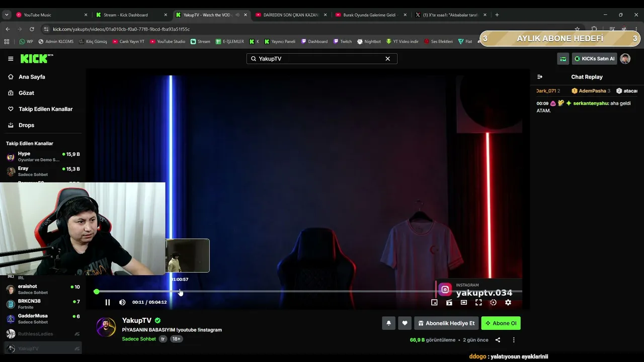Go back to the previous page

[x=8, y=29]
